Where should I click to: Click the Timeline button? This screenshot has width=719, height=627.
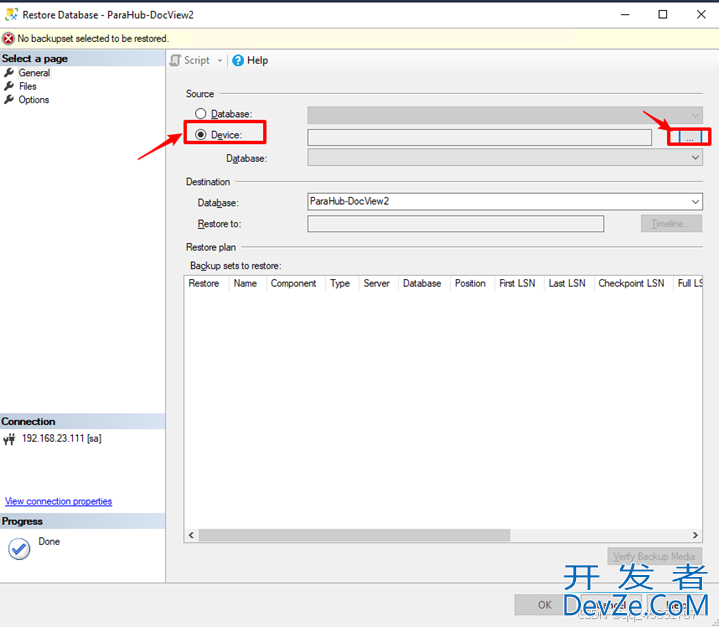(671, 224)
